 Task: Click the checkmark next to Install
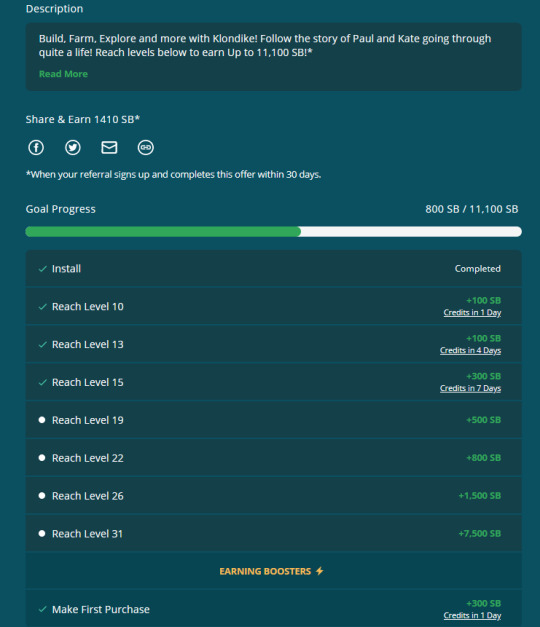[x=42, y=269]
